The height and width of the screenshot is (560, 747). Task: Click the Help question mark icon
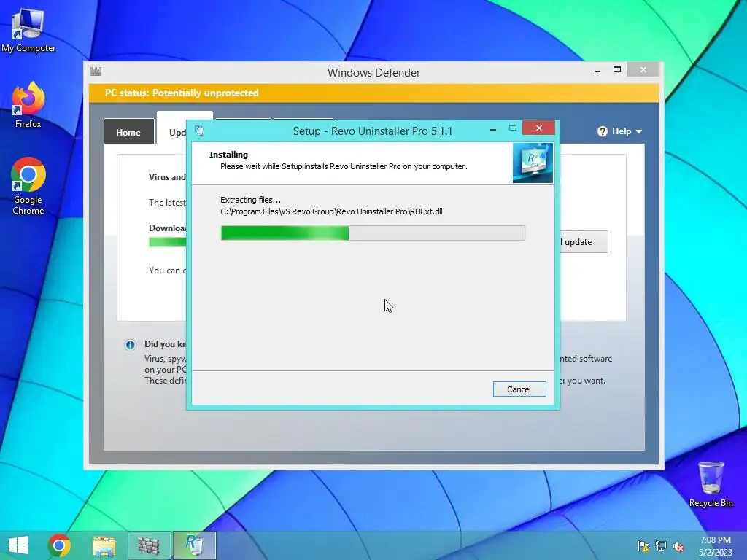[602, 131]
